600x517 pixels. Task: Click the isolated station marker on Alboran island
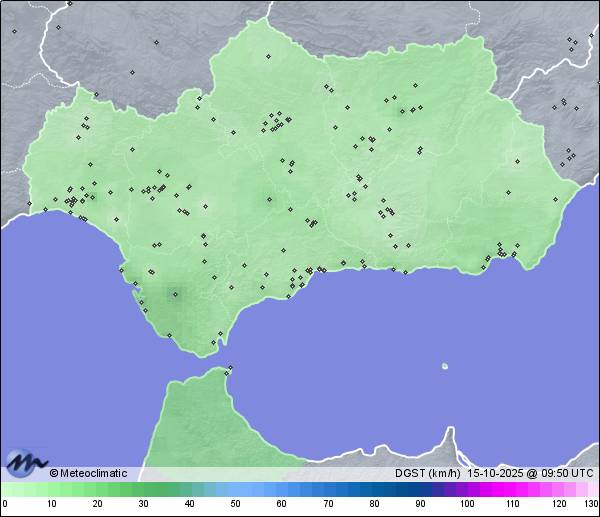tap(445, 365)
